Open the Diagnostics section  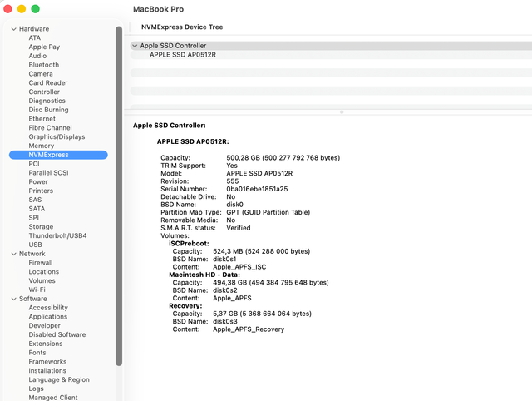(47, 101)
